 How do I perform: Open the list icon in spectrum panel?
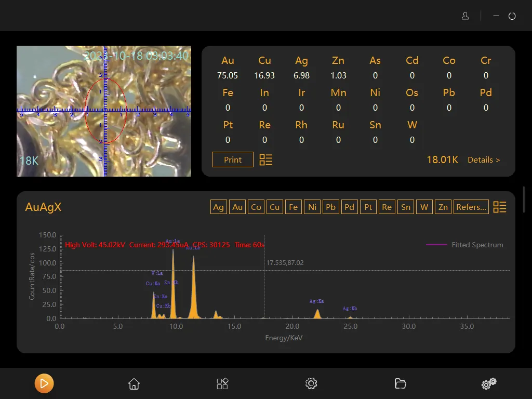500,207
